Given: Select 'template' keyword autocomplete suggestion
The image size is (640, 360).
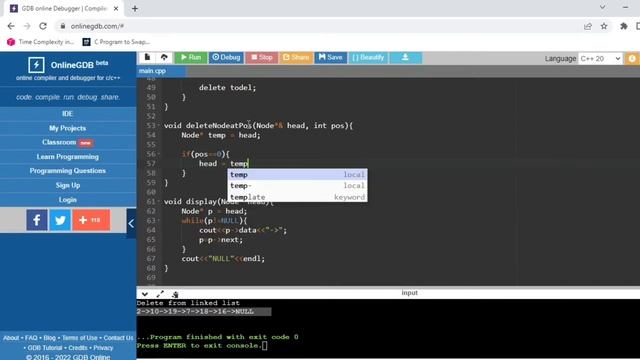Looking at the screenshot, I should (x=298, y=197).
